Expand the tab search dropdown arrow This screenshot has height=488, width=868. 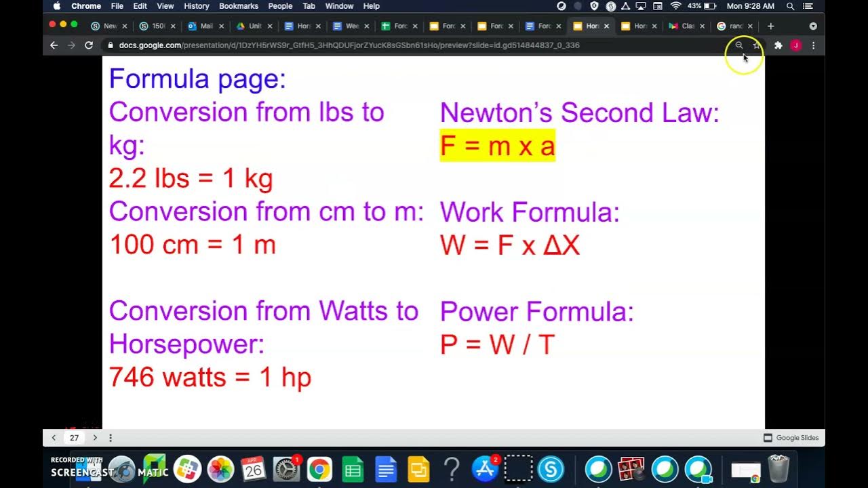[813, 26]
